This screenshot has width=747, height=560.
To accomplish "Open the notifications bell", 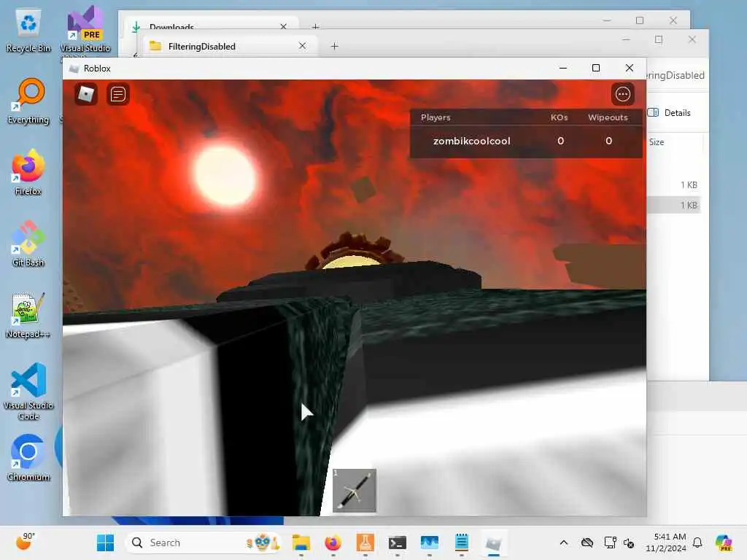I will (697, 542).
